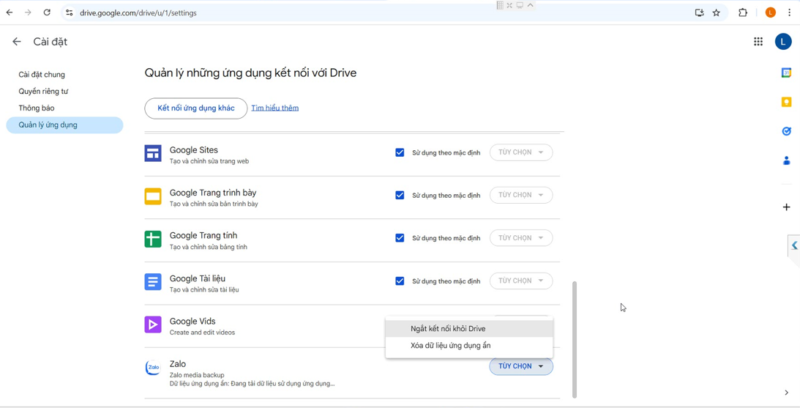
Task: Open Chrome profile avatar in toolbar
Action: pyautogui.click(x=770, y=13)
